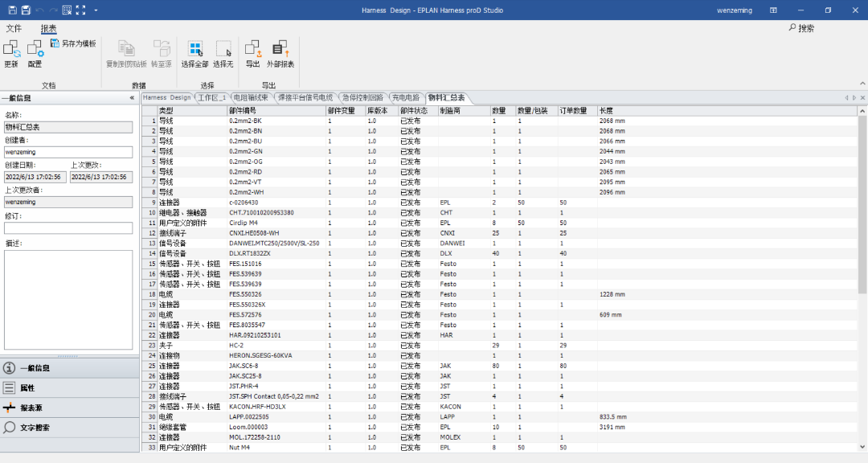Select the length cell 3191 mm
Image resolution: width=868 pixels, height=463 pixels.
click(727, 427)
